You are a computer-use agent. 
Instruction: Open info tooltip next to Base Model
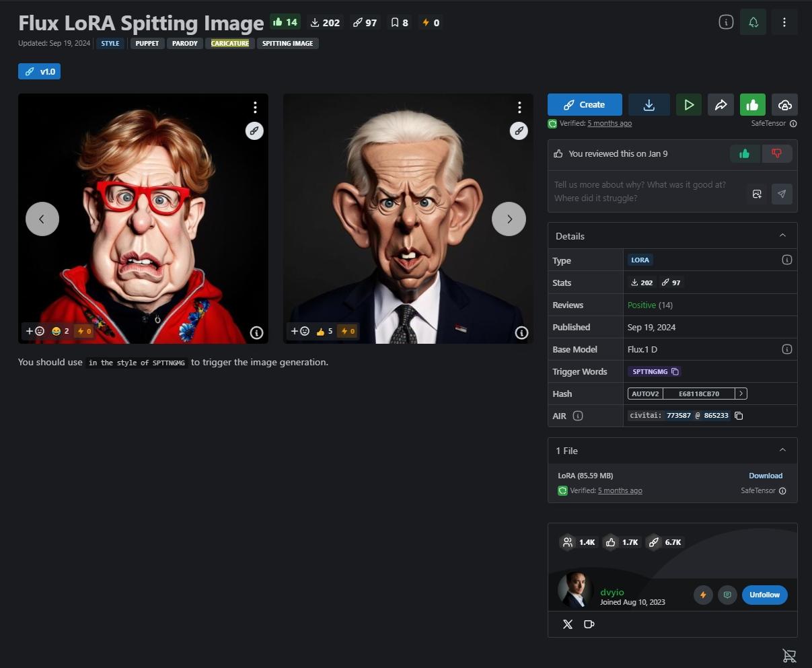(787, 349)
